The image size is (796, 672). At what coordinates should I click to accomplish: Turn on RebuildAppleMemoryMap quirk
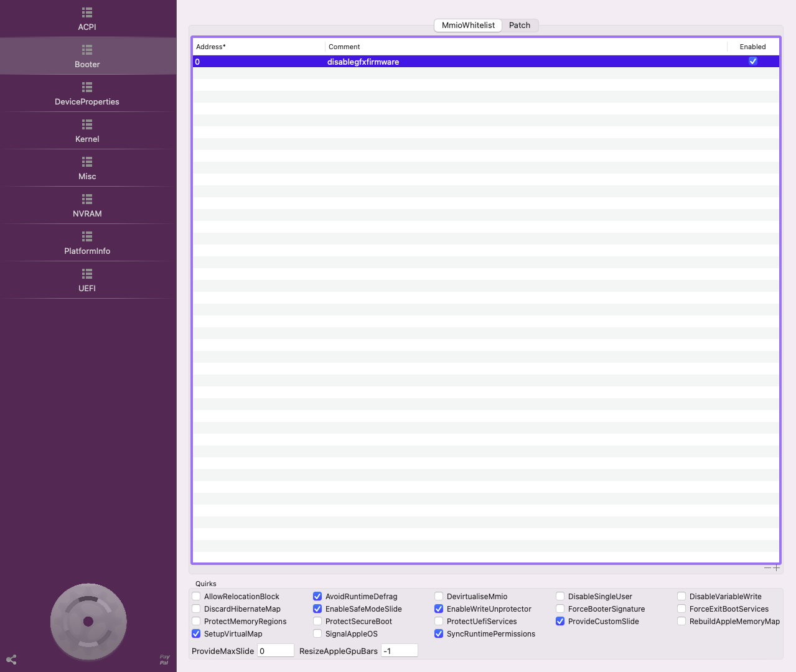(681, 622)
